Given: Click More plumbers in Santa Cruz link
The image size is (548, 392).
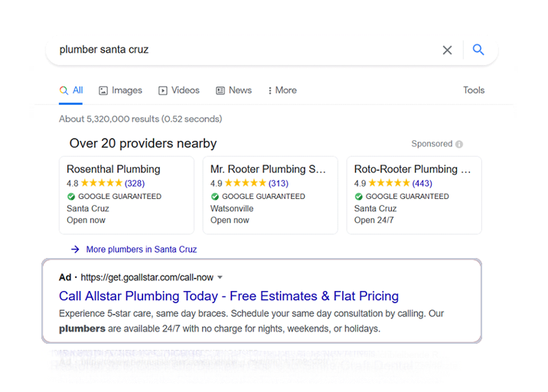Looking at the screenshot, I should click(142, 250).
